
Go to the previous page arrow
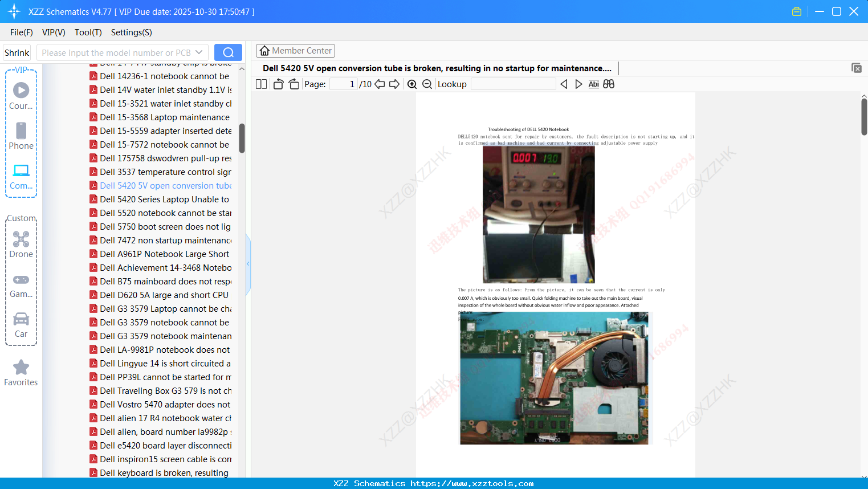pos(380,84)
